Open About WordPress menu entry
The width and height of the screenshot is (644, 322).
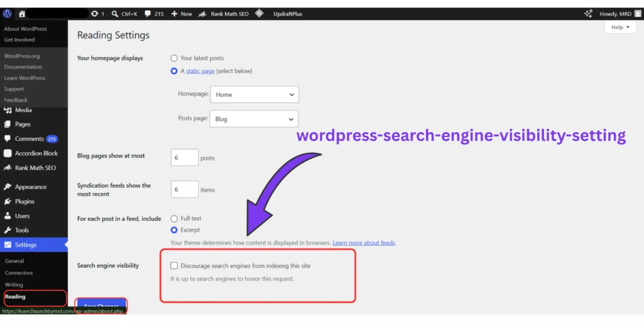[25, 29]
